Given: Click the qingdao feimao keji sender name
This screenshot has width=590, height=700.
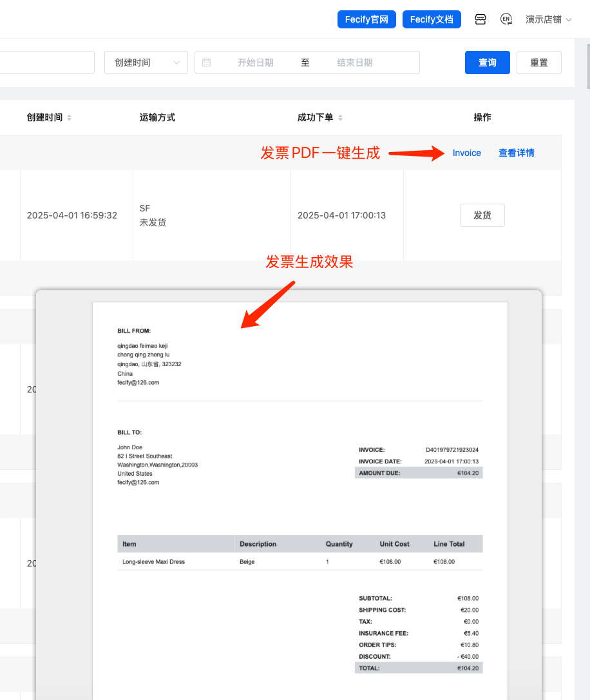Looking at the screenshot, I should tap(142, 346).
